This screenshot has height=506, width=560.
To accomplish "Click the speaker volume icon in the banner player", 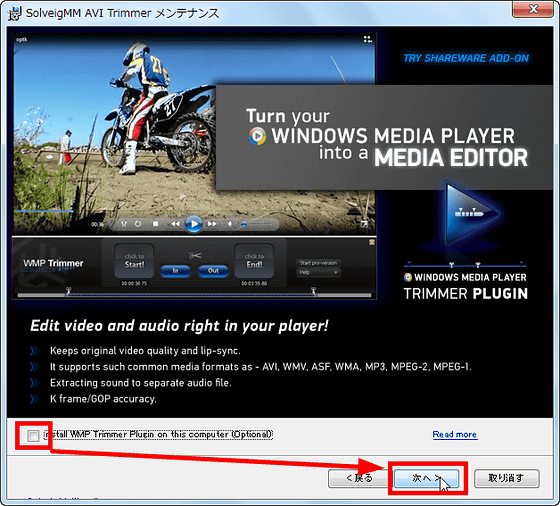I will tap(230, 224).
